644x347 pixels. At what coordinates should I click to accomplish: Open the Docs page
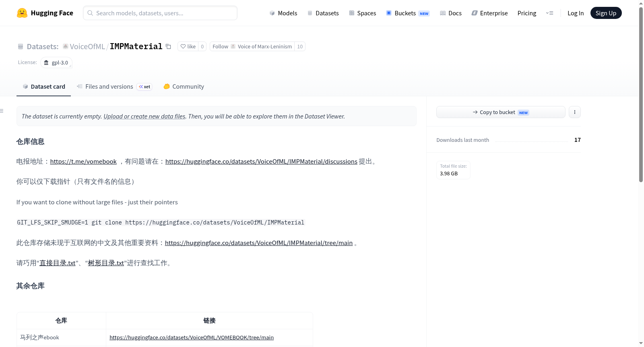(x=450, y=13)
